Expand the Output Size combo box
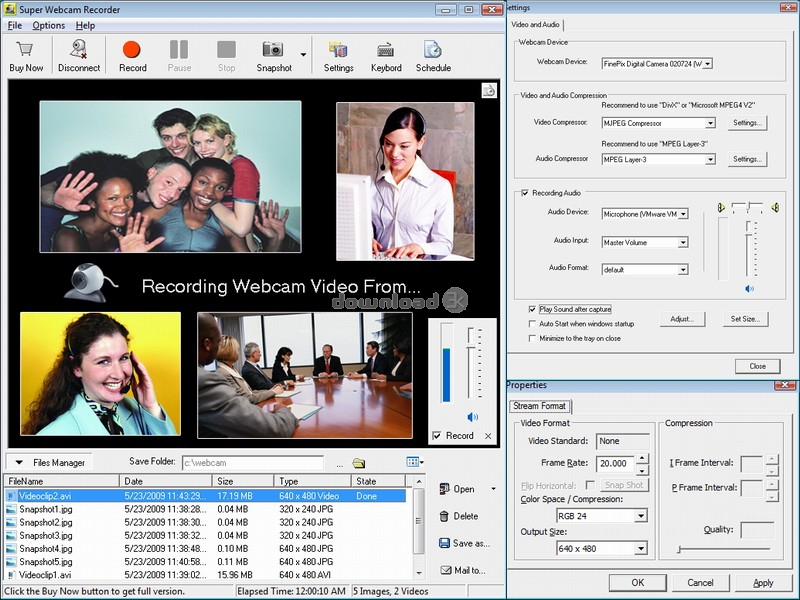The image size is (800, 600). tap(641, 548)
